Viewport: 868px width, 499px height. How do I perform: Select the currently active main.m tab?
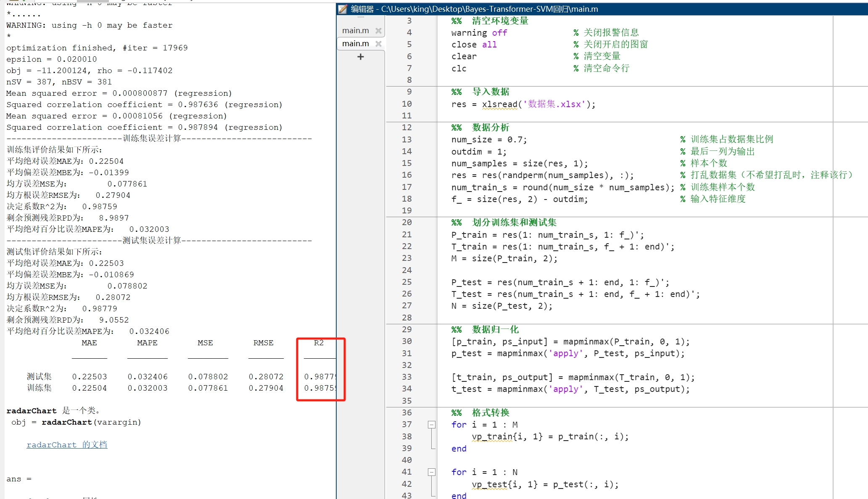pyautogui.click(x=355, y=43)
